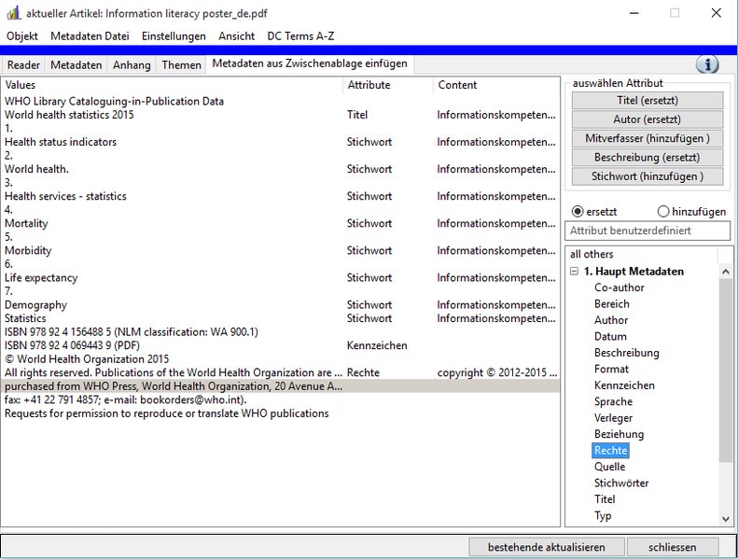
Task: Select Requests for permission to reproduce row
Action: [280, 413]
